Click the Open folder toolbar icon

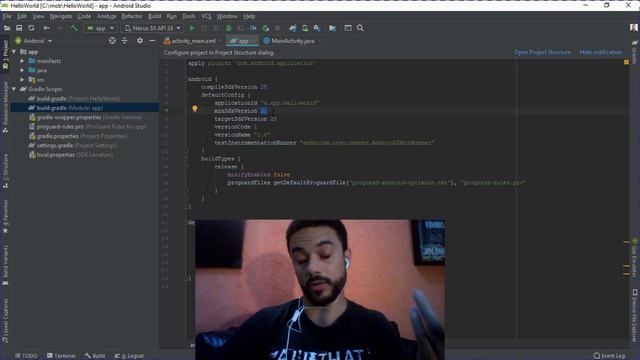click(7, 28)
